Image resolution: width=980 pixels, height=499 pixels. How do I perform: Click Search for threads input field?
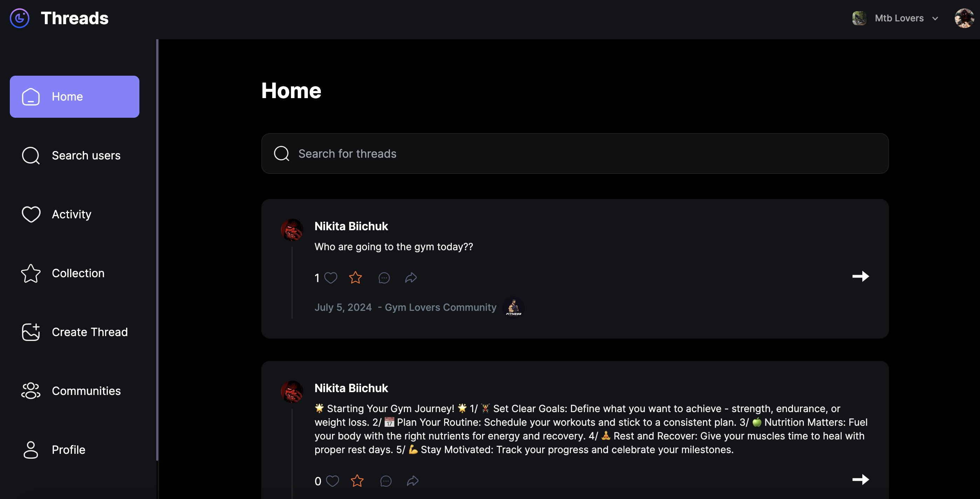tap(575, 153)
